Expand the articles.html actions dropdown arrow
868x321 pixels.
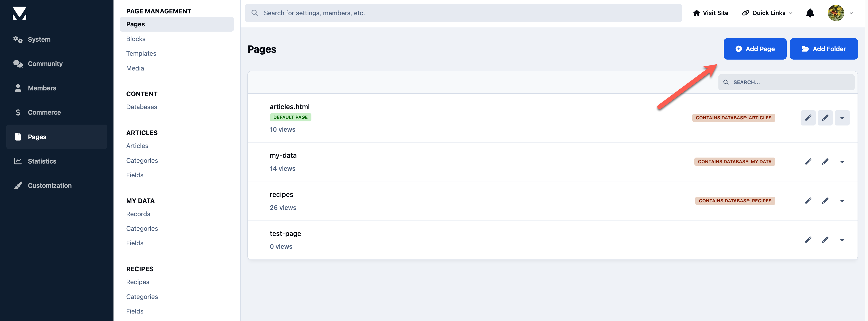(842, 118)
